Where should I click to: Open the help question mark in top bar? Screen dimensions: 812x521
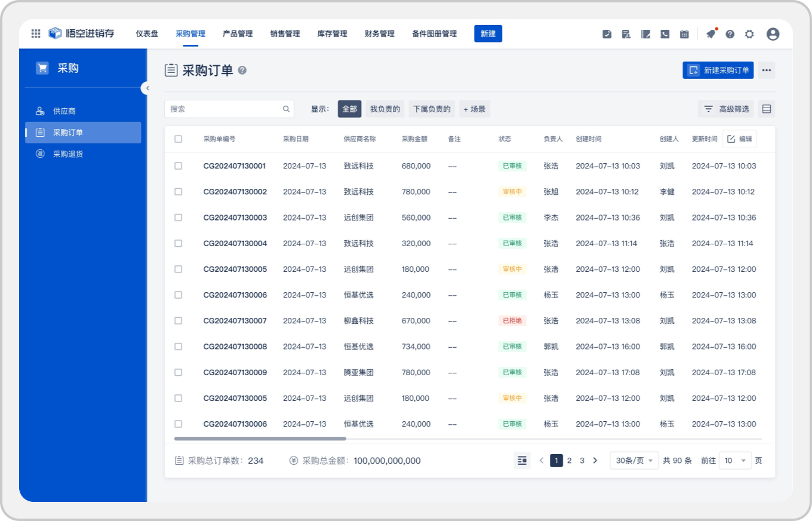point(730,34)
